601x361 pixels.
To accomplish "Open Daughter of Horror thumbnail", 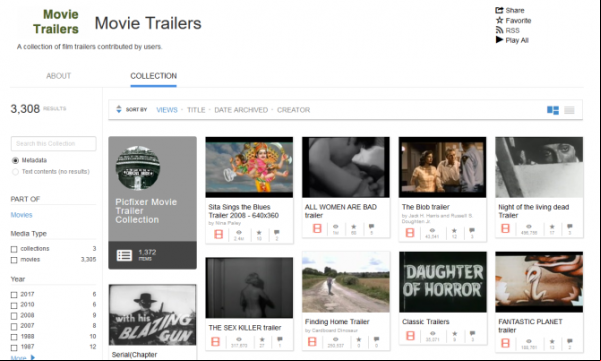I will [x=443, y=282].
